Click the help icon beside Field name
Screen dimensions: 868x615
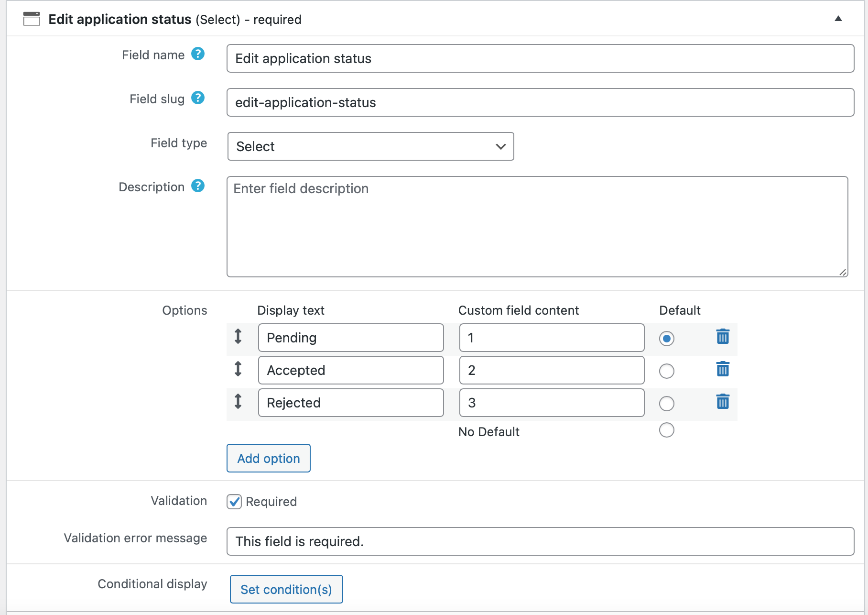coord(198,54)
